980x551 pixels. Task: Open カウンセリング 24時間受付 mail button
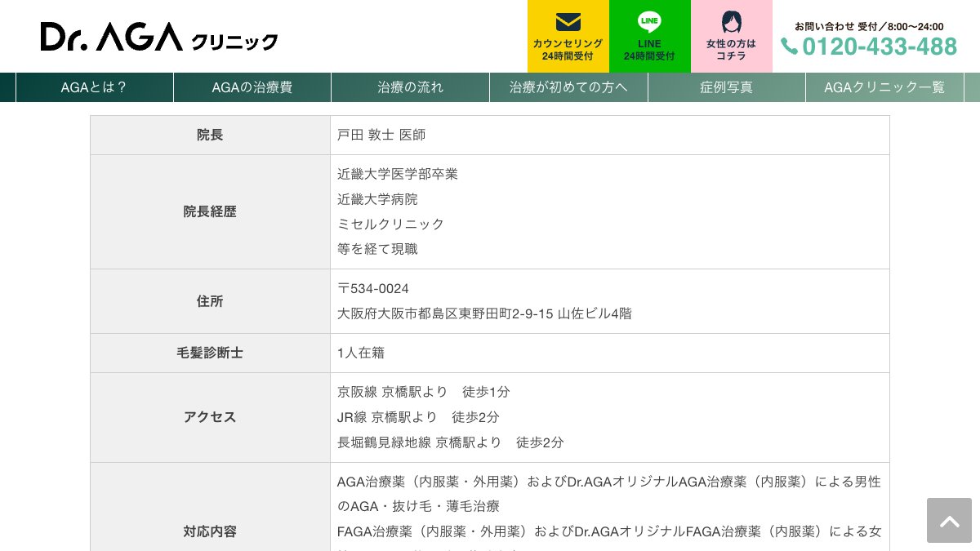(568, 36)
